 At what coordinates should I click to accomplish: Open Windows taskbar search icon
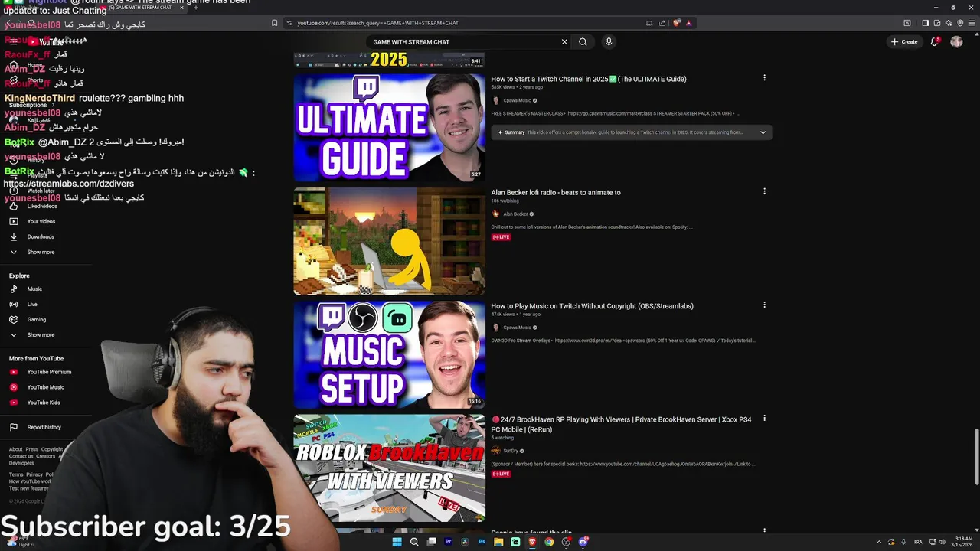pyautogui.click(x=414, y=542)
